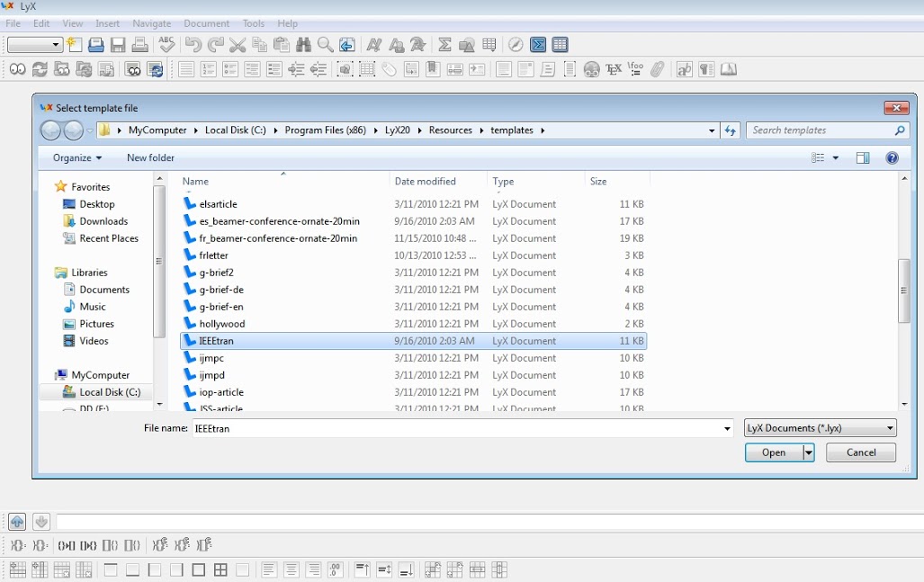Screen dimensions: 924x582
Task: Open the Edit menu
Action: click(x=41, y=23)
